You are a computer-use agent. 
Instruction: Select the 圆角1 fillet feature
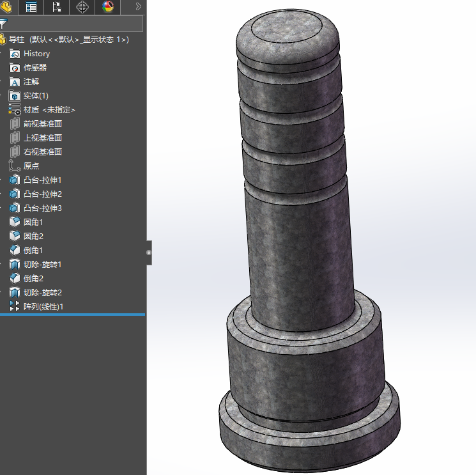coord(33,222)
